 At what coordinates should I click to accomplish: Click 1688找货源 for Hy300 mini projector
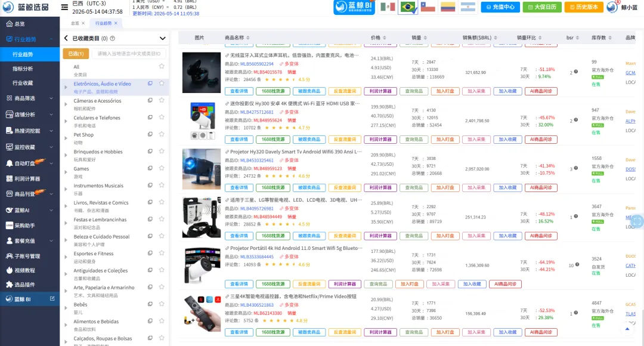coord(273,140)
